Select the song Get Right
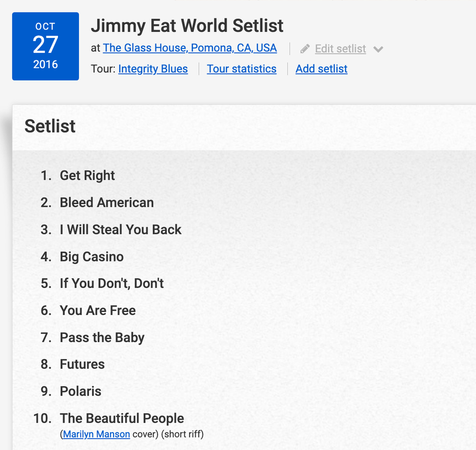The width and height of the screenshot is (476, 450). pyautogui.click(x=87, y=175)
